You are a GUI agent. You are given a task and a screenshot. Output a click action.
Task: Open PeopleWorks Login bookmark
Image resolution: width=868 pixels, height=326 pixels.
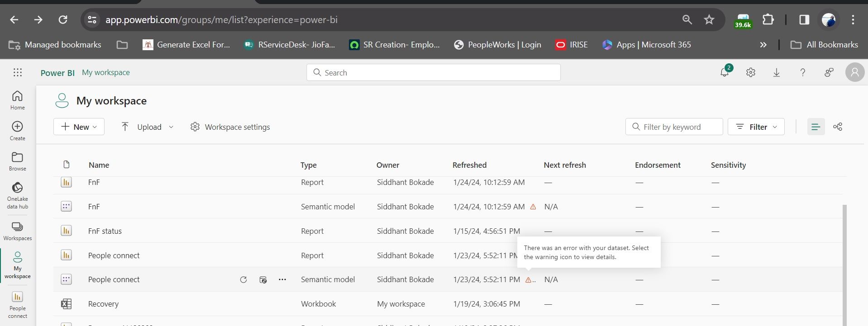[498, 45]
